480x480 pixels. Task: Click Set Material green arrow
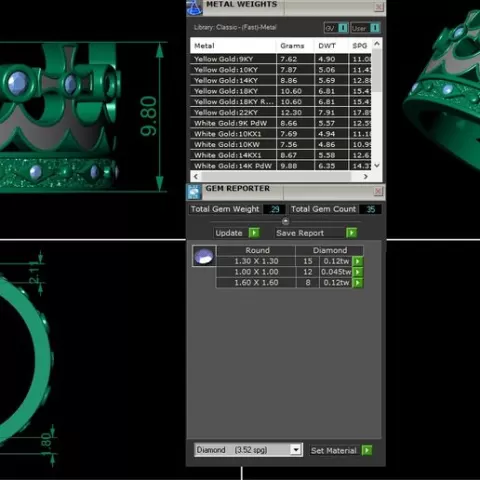coord(367,450)
